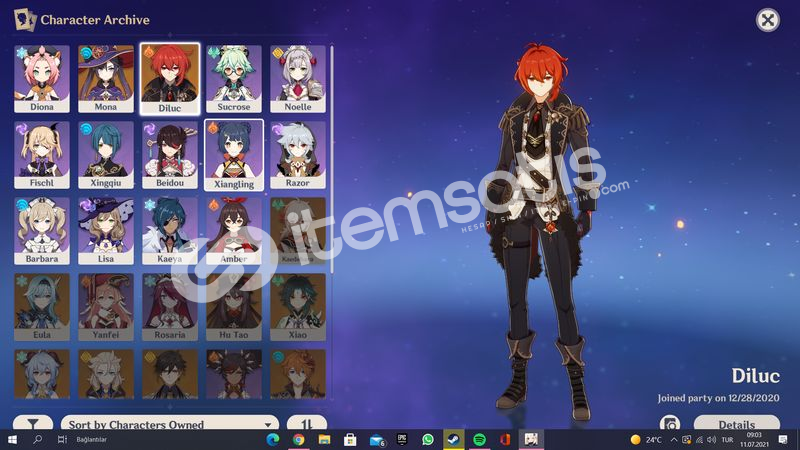800x450 pixels.
Task: Click the TUR language indicator
Action: coord(728,440)
